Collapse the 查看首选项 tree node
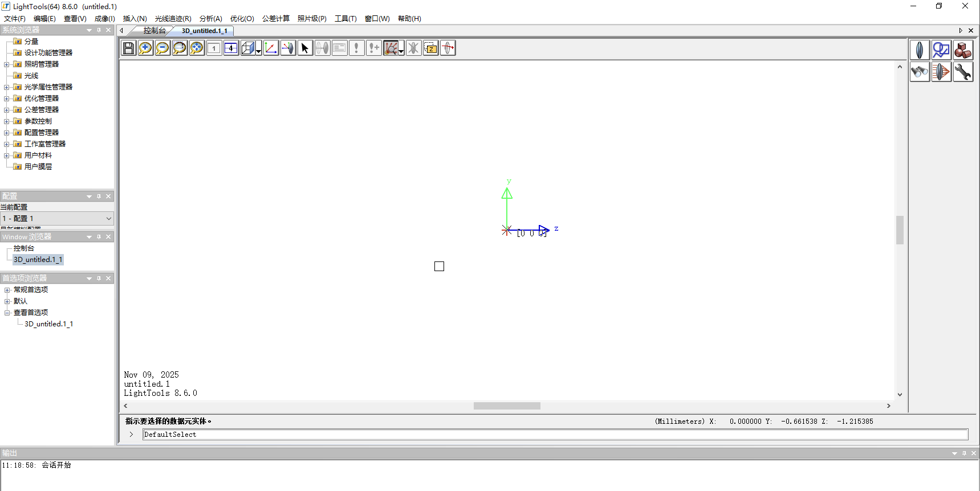 point(7,313)
